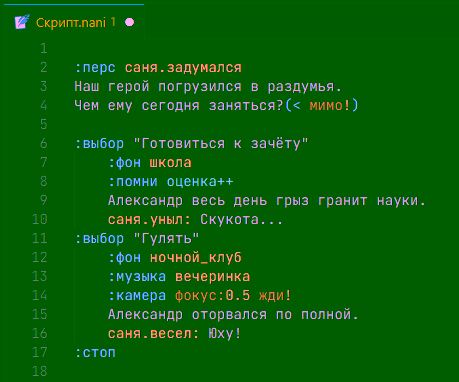This screenshot has width=459, height=382.
Task: Click 'Александр оторвался по полной.' line
Action: [x=233, y=315]
